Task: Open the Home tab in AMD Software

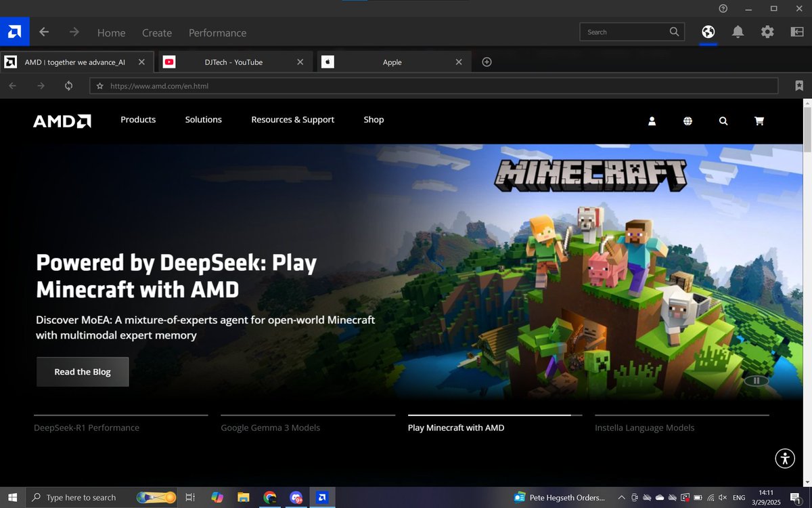Action: pos(111,33)
